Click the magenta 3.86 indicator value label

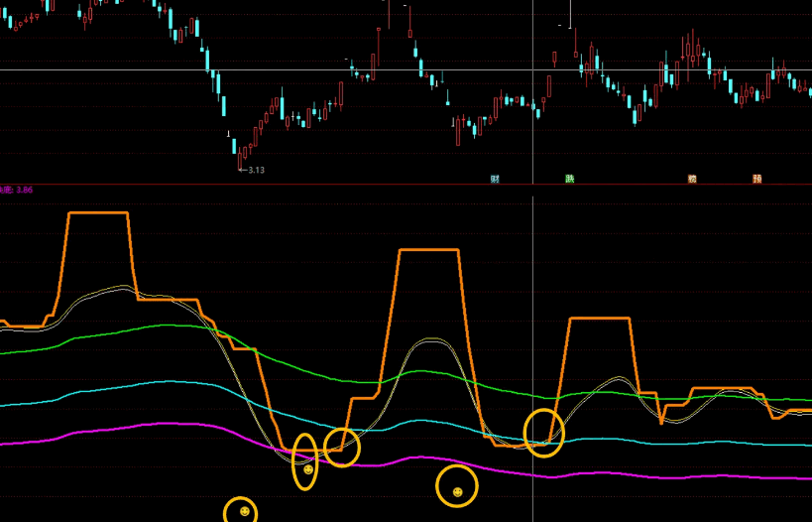(x=18, y=190)
